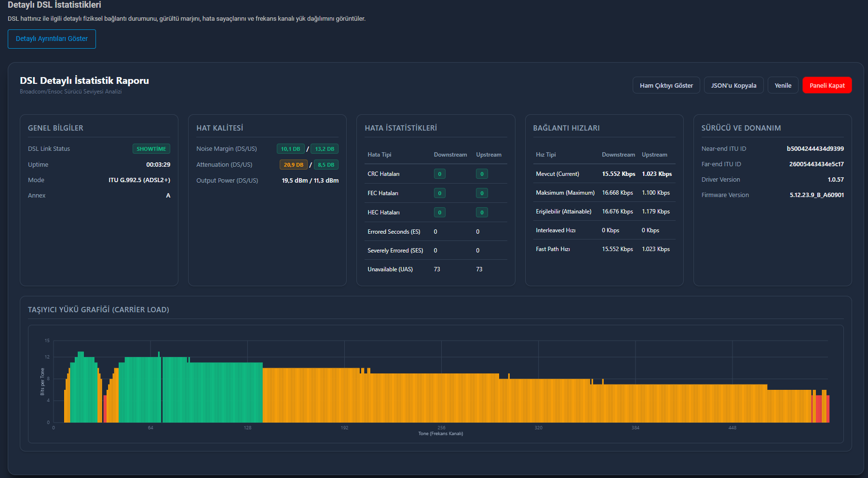Select the 10,1 DB noise margin badge
This screenshot has height=478, width=868.
pyautogui.click(x=290, y=149)
